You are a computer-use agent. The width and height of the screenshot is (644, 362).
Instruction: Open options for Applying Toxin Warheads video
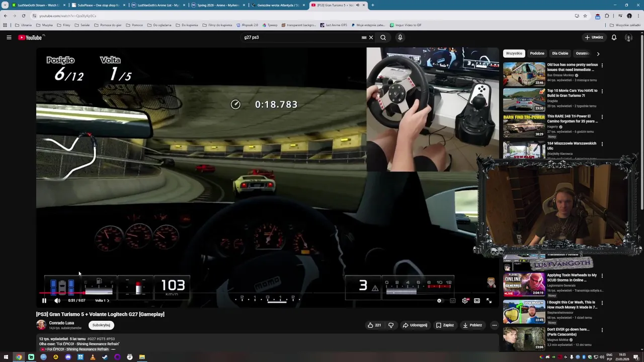point(602,276)
